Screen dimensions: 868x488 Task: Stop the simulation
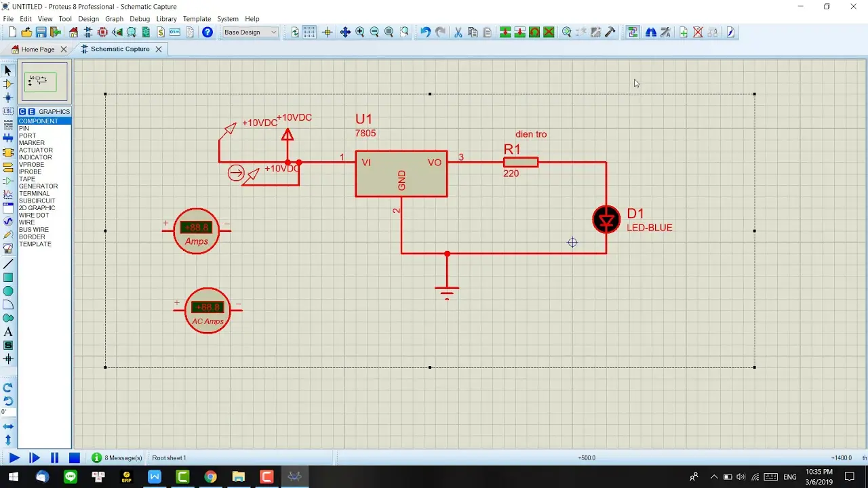tap(75, 458)
